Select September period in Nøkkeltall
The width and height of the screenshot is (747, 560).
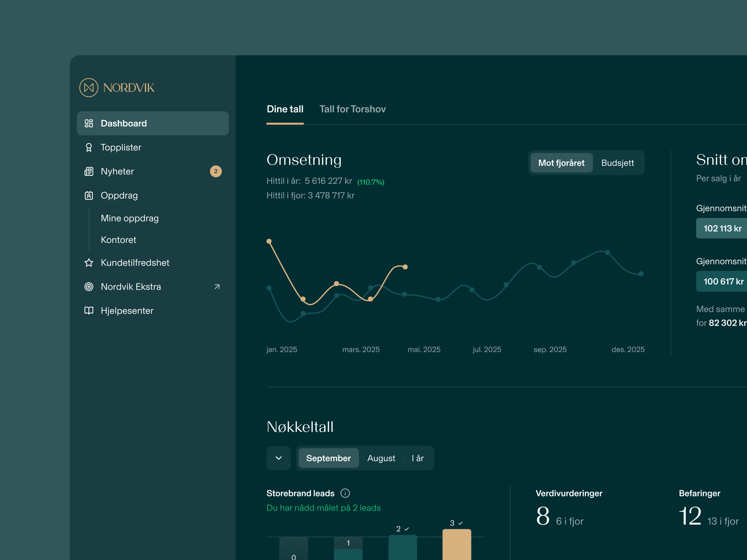click(x=329, y=458)
